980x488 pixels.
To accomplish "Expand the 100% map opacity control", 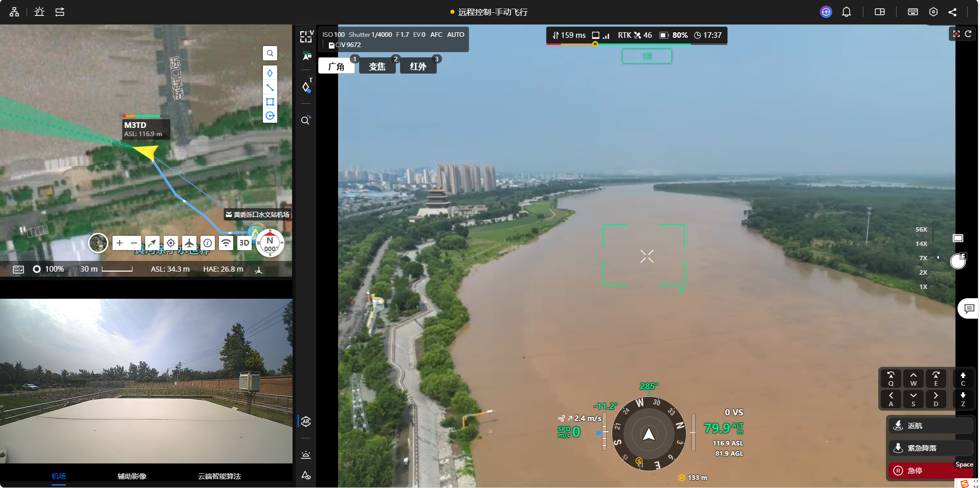I will pos(49,269).
